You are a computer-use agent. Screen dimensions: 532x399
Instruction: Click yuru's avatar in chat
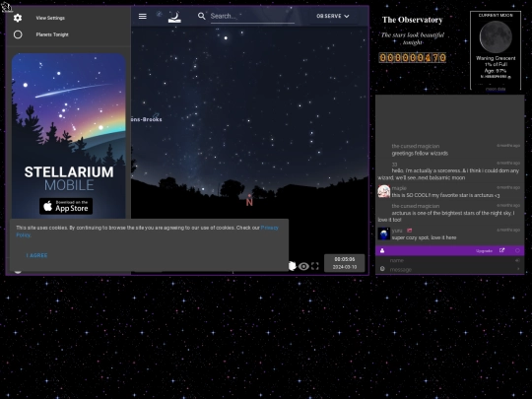click(384, 233)
